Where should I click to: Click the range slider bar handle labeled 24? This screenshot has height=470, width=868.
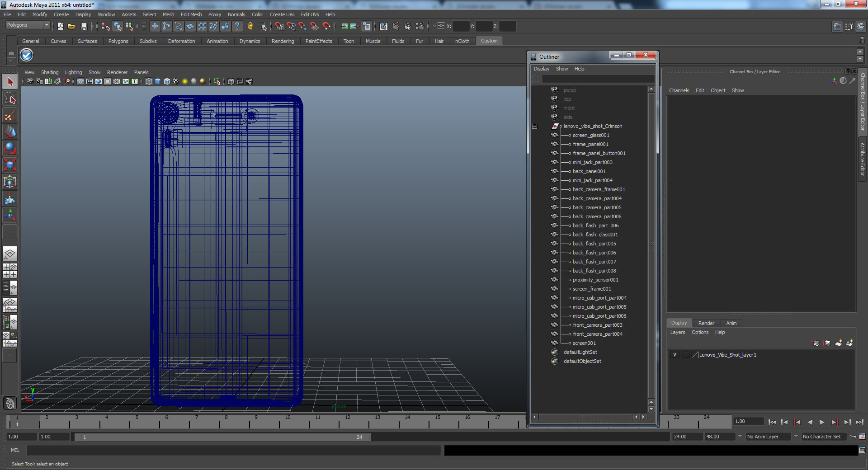click(x=368, y=437)
